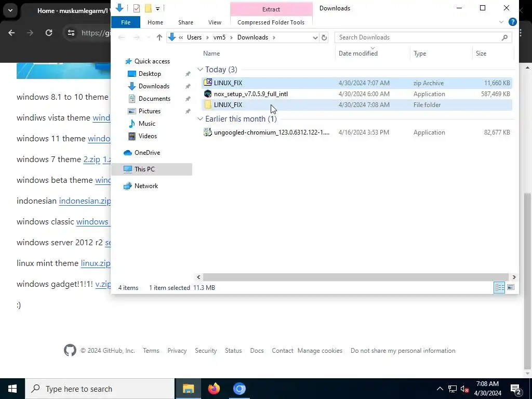Click the Extract contextual tab header

pos(271,9)
